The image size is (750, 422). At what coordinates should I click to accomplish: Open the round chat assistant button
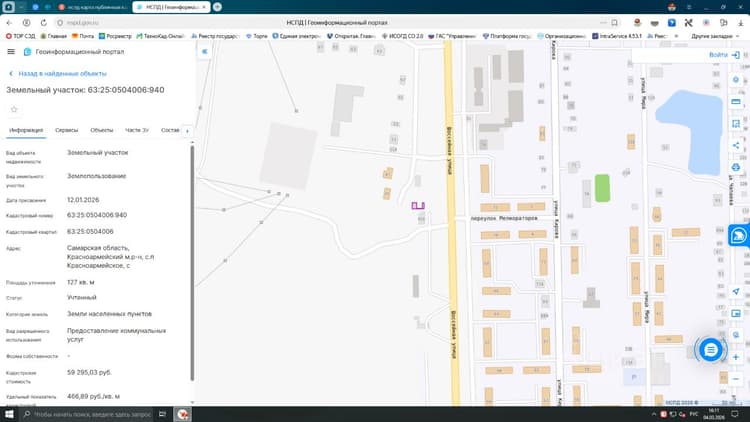point(710,350)
